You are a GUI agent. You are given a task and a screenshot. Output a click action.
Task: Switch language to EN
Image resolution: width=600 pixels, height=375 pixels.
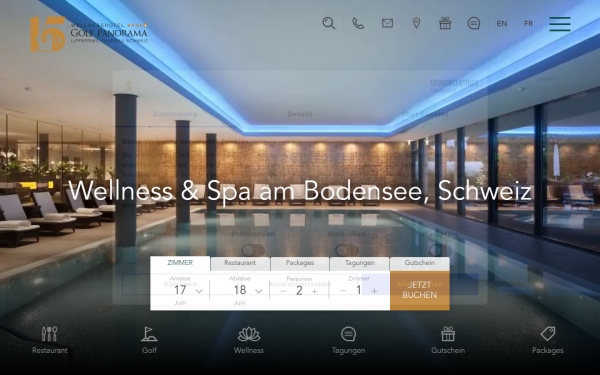click(x=502, y=24)
